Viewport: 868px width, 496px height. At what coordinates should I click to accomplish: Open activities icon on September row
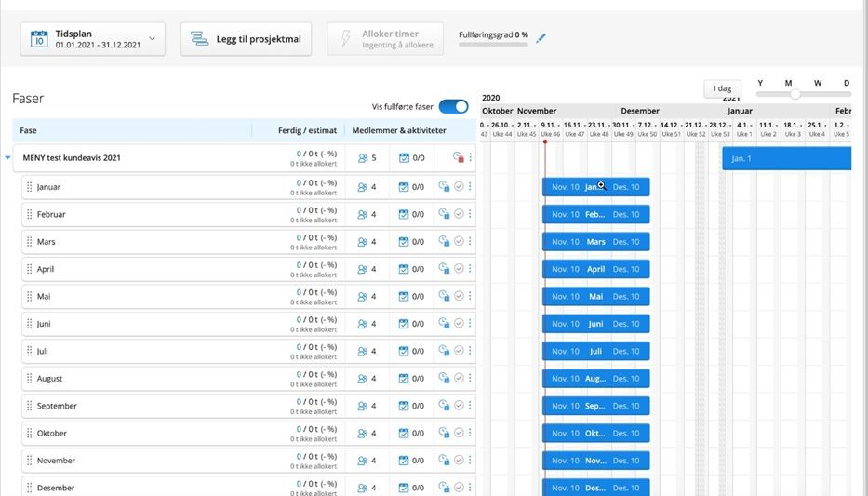click(404, 406)
